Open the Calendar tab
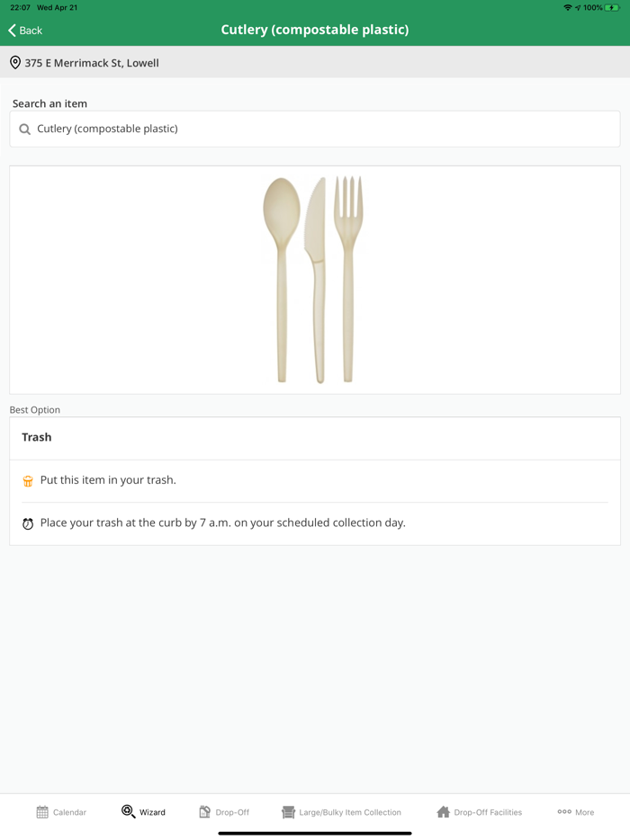 tap(61, 812)
